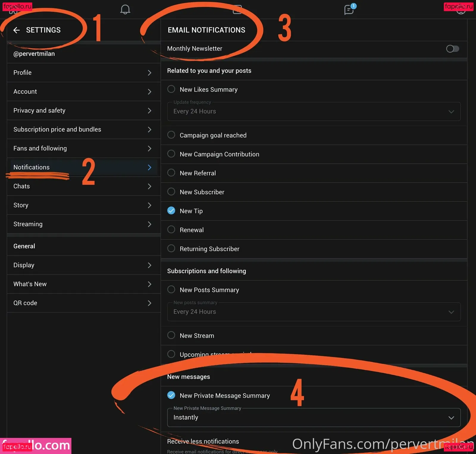Open the messages icon with badge
Viewport: 476px width, 454px height.
pyautogui.click(x=349, y=10)
